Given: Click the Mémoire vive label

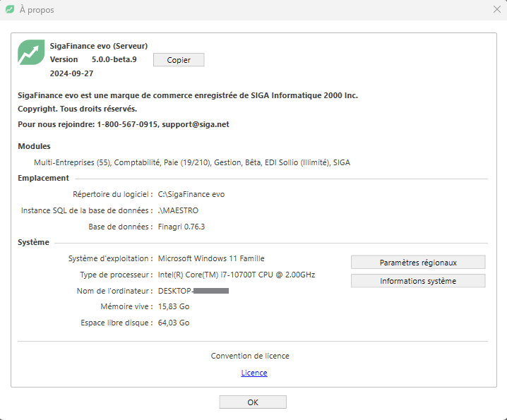Looking at the screenshot, I should click(x=126, y=306).
